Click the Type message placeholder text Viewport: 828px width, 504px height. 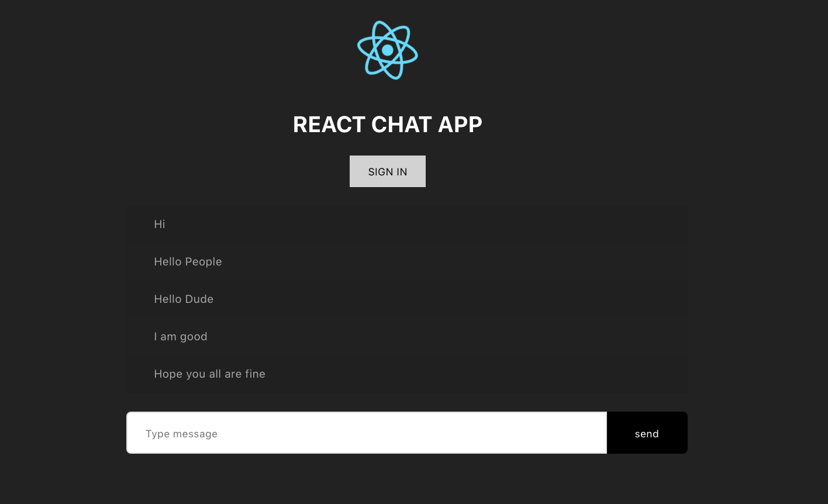point(181,433)
